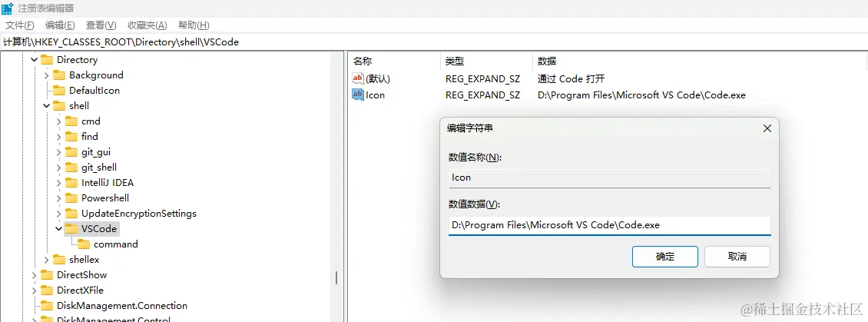Open the 文件(F) menu

pos(19,25)
